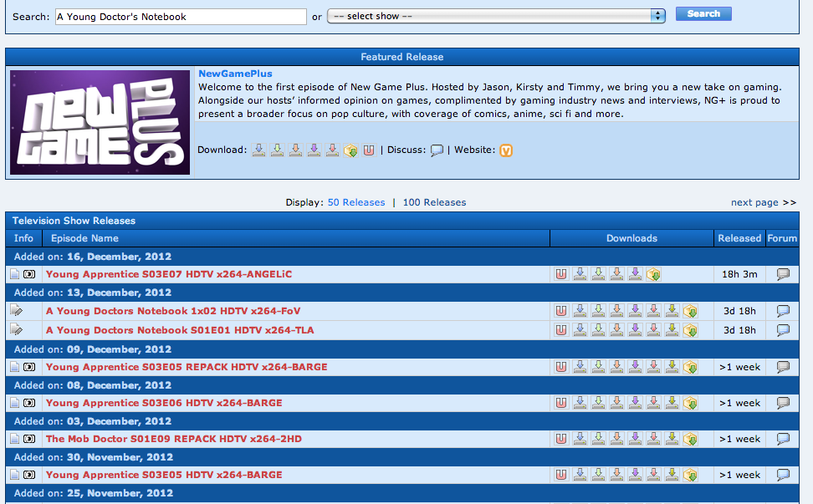Click magnet icon for Young Apprentice S03E05 REPACK
813x504 pixels.
tap(561, 367)
